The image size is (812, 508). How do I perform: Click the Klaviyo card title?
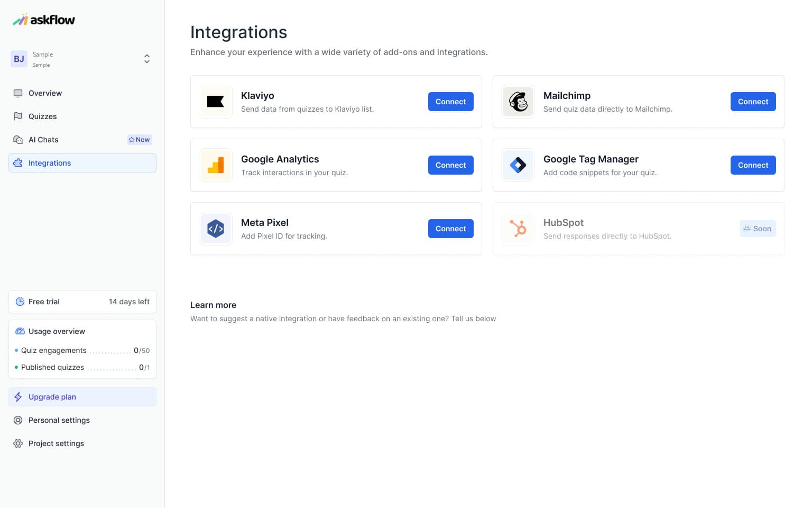coord(257,96)
